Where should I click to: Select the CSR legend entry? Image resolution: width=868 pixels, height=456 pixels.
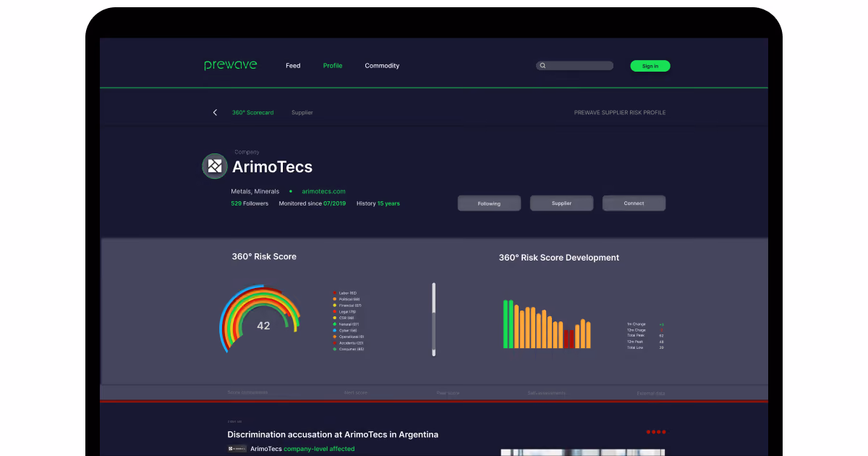point(344,318)
